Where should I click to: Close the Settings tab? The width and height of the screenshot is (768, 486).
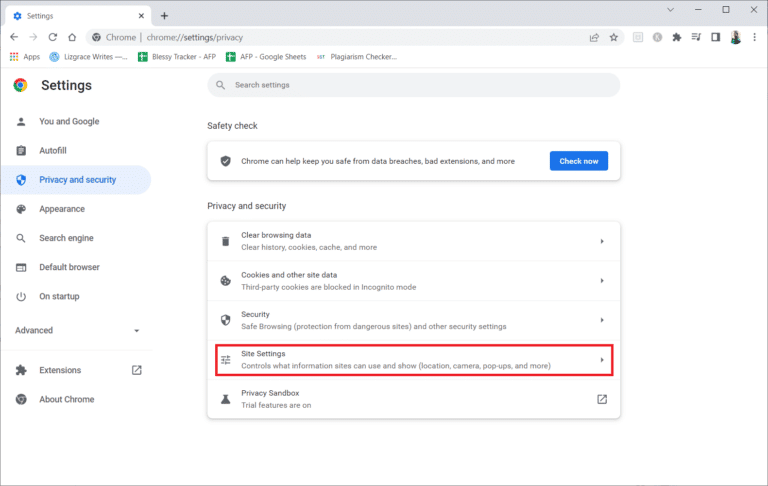(141, 16)
